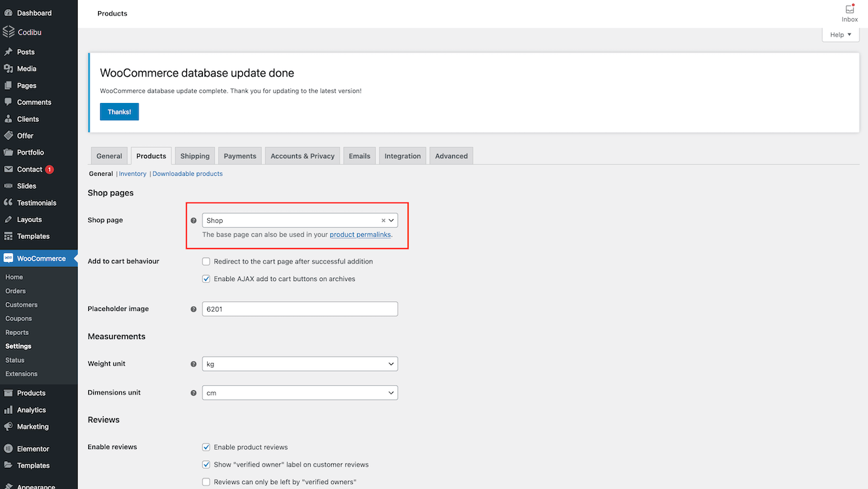This screenshot has width=868, height=489.
Task: Open the Payments tab
Action: point(240,156)
